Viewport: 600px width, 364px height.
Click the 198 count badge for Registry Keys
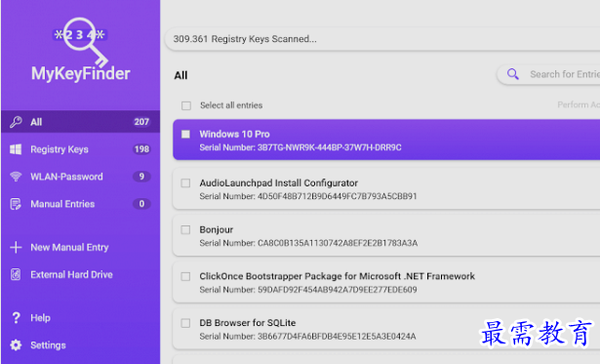141,149
